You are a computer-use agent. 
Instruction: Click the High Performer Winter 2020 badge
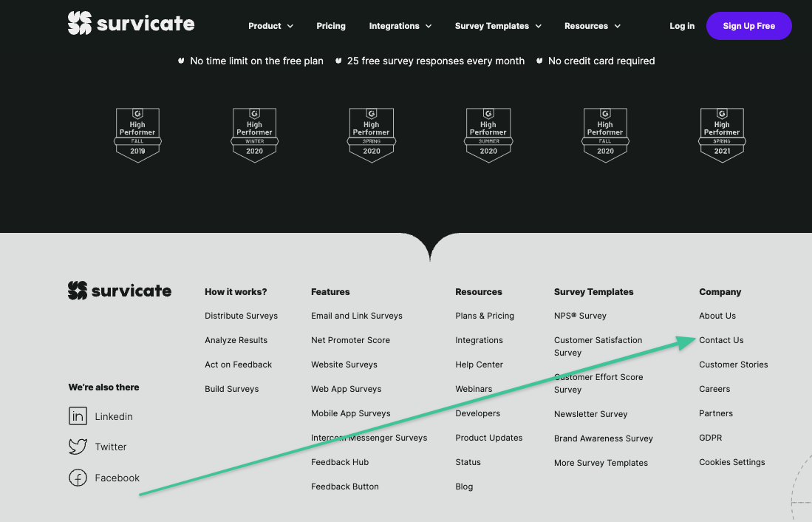(254, 135)
